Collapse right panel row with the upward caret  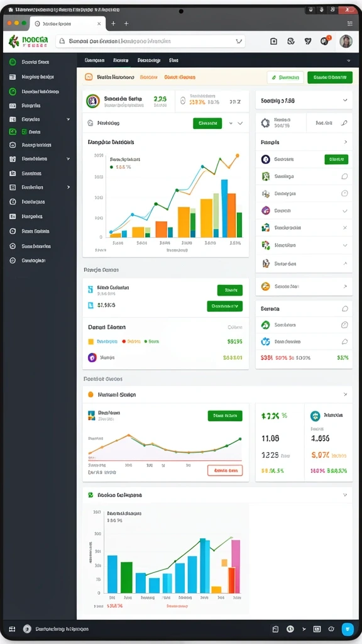345,264
